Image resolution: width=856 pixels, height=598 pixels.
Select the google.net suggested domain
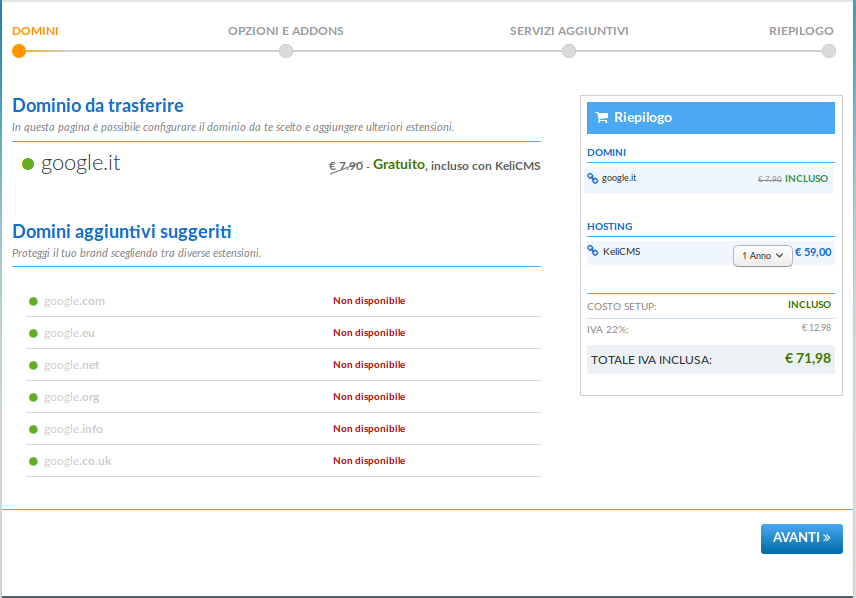[72, 365]
